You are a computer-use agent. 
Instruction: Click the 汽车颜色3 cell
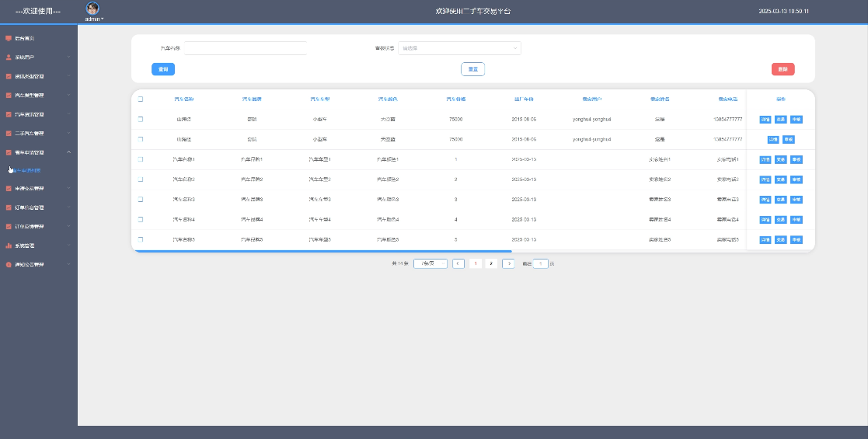click(x=388, y=199)
